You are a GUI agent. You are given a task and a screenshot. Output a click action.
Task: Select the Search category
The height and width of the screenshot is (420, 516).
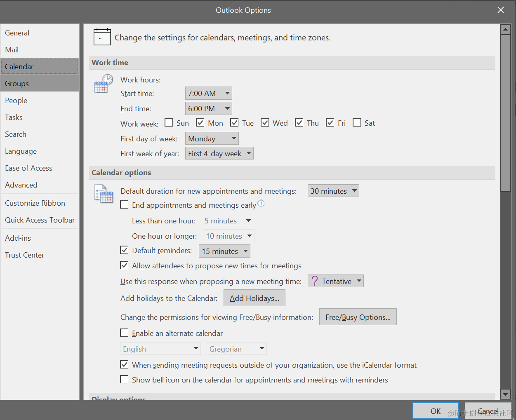click(40, 134)
